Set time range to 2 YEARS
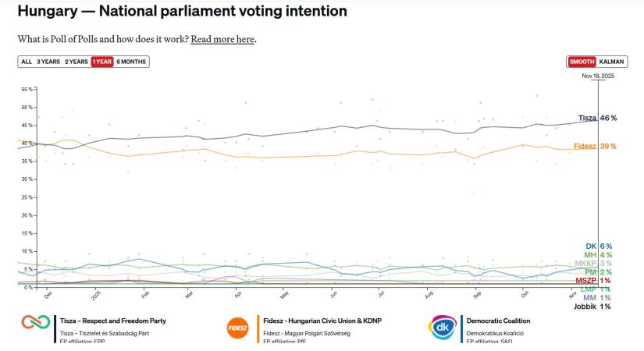644x351 pixels. pyautogui.click(x=76, y=62)
